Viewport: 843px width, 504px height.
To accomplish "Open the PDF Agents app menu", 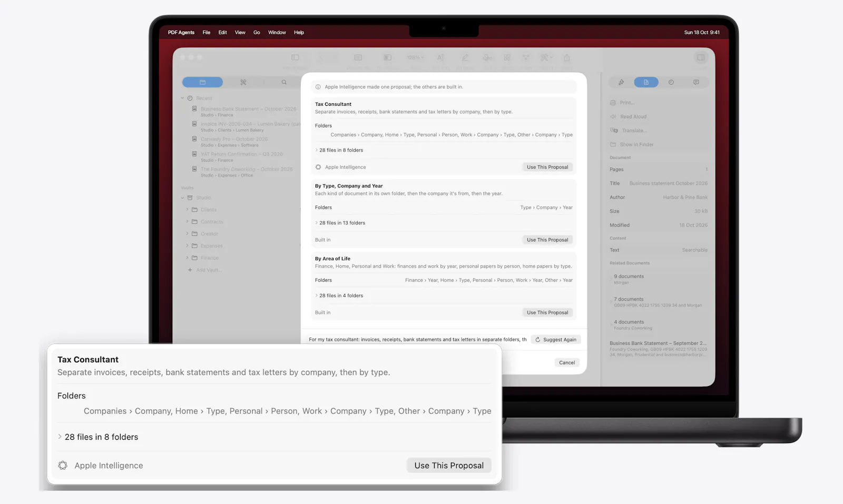I will coord(181,32).
